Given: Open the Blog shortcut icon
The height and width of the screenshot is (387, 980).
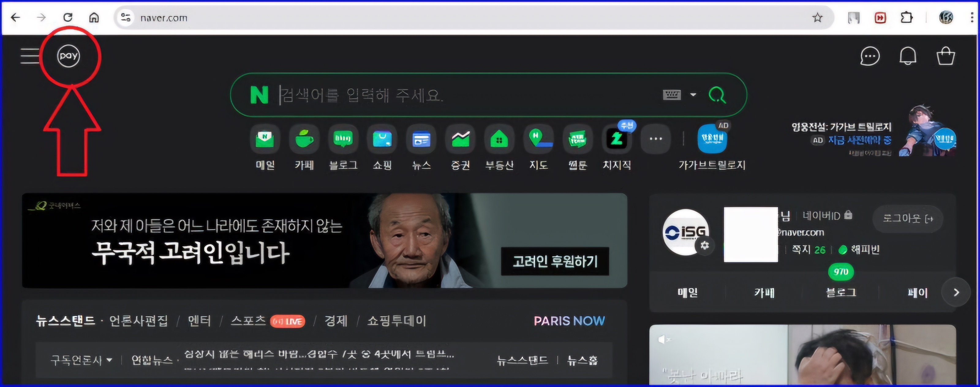Looking at the screenshot, I should [x=343, y=139].
